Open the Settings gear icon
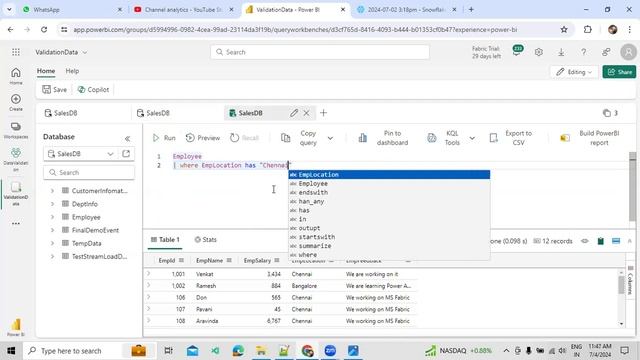The height and width of the screenshot is (360, 640). click(539, 52)
